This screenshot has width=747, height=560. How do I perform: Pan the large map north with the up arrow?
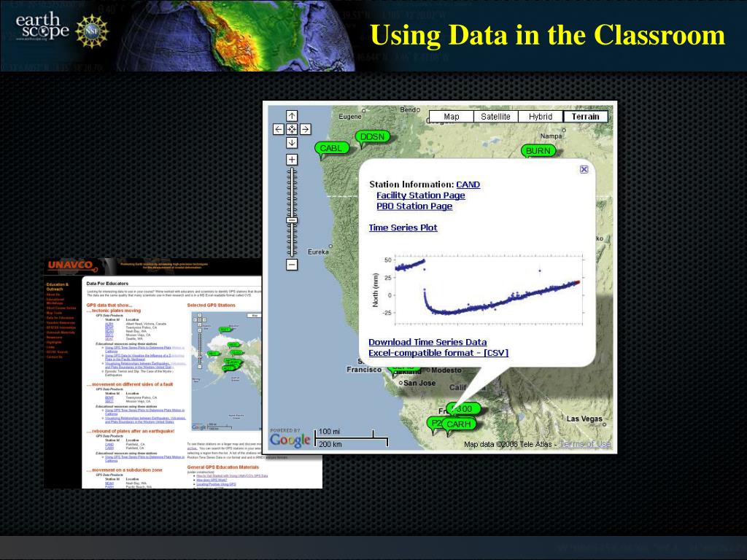click(292, 116)
